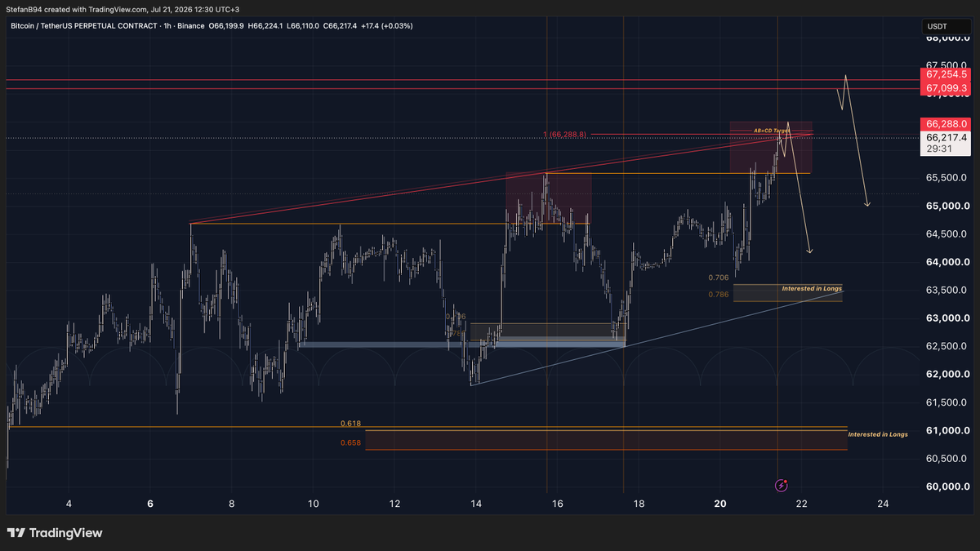Screen dimensions: 980x551
Task: Select the 0.786 Fibonacci label near Interested in Longs
Action: pos(719,294)
